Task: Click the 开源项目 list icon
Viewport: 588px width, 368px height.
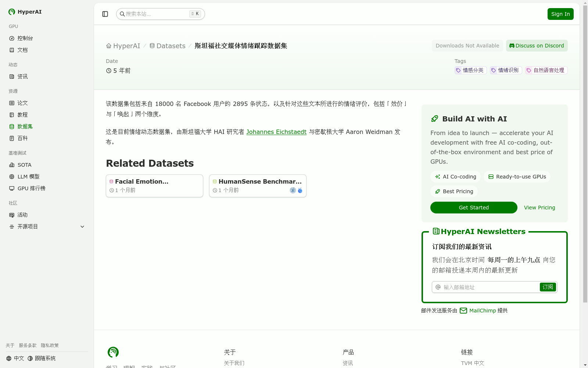Action: click(12, 227)
